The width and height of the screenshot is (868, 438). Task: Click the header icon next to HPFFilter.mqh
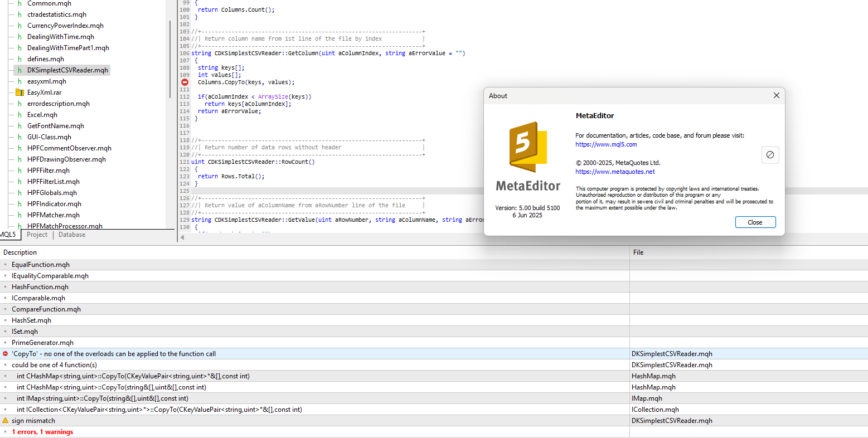click(20, 171)
